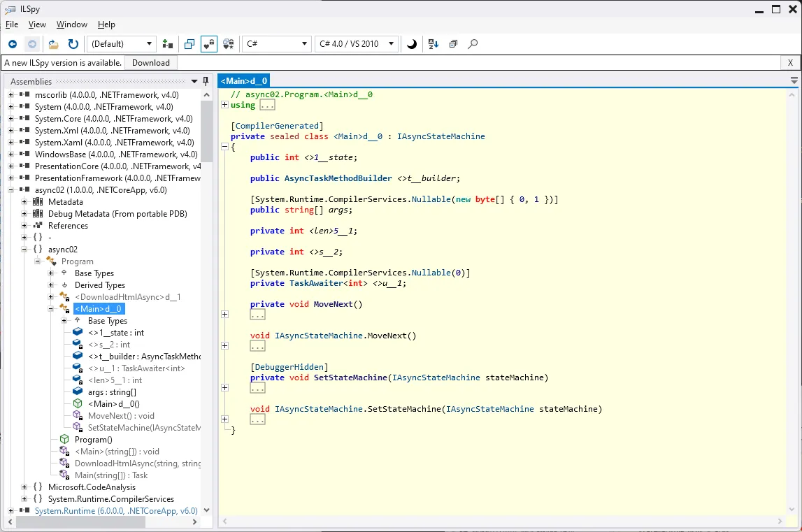Select System.Xaml (4.0.0.0, .NETFramework, v4.0) assembly

coord(115,142)
